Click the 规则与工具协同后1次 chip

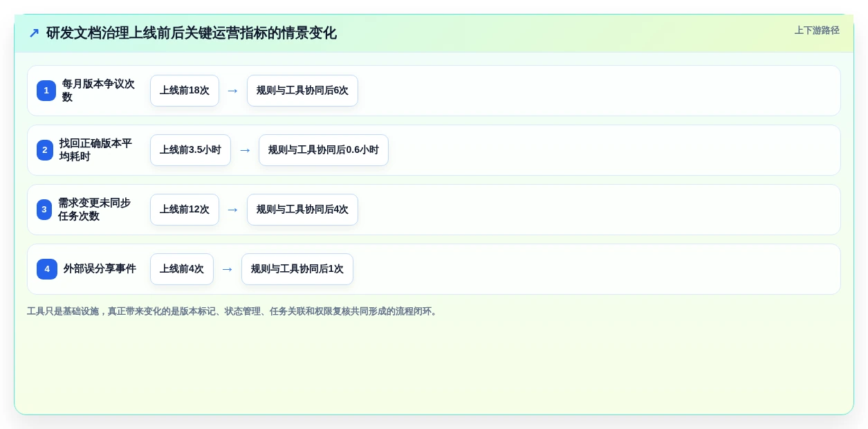click(x=297, y=269)
